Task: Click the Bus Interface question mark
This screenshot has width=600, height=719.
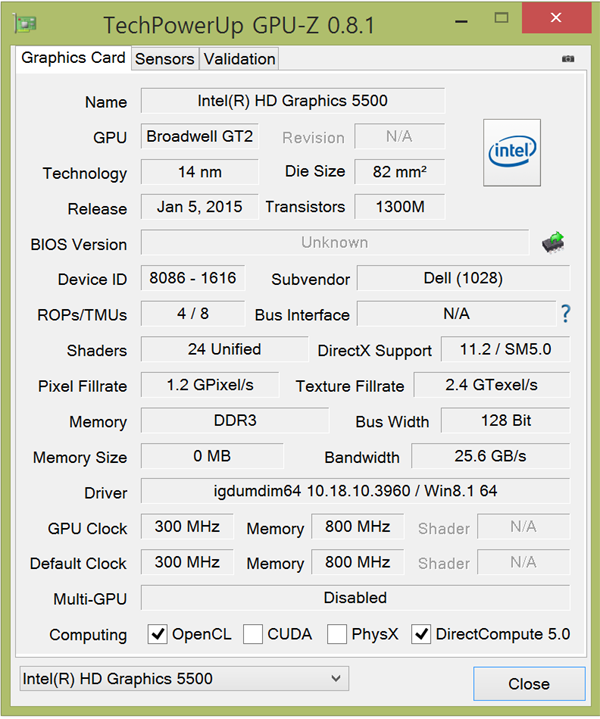Action: (x=566, y=314)
